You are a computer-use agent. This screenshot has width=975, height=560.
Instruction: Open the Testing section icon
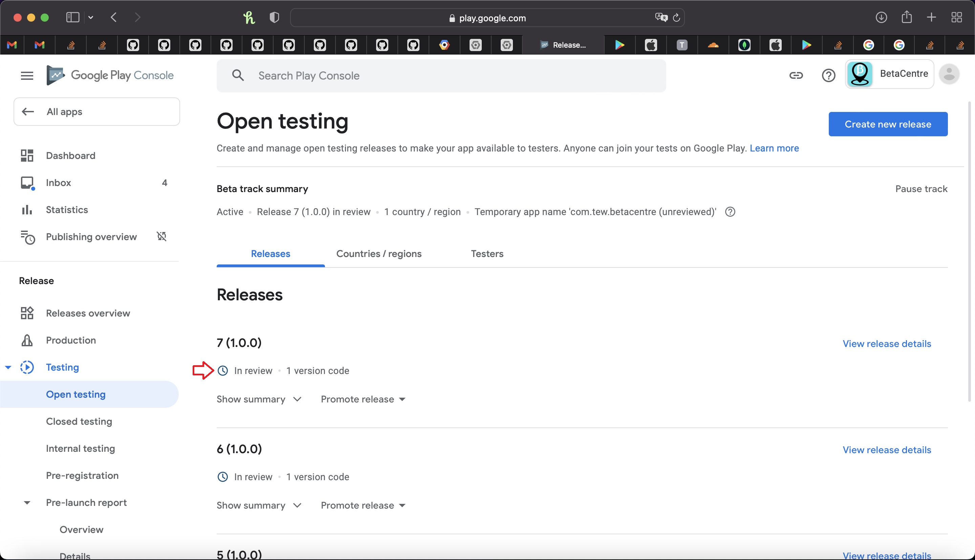[27, 367]
